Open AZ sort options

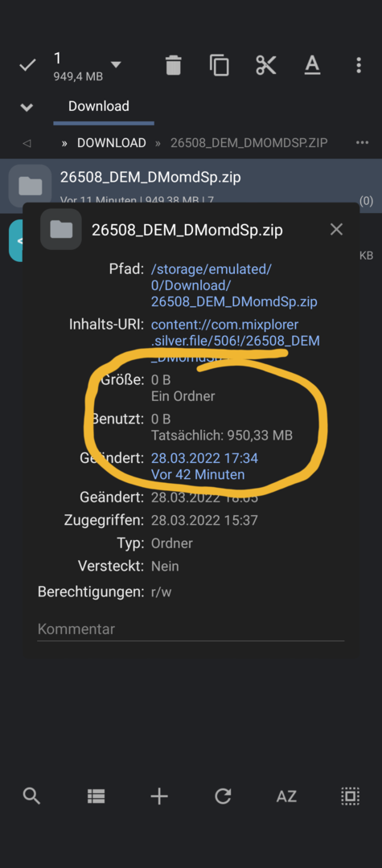[x=286, y=796]
